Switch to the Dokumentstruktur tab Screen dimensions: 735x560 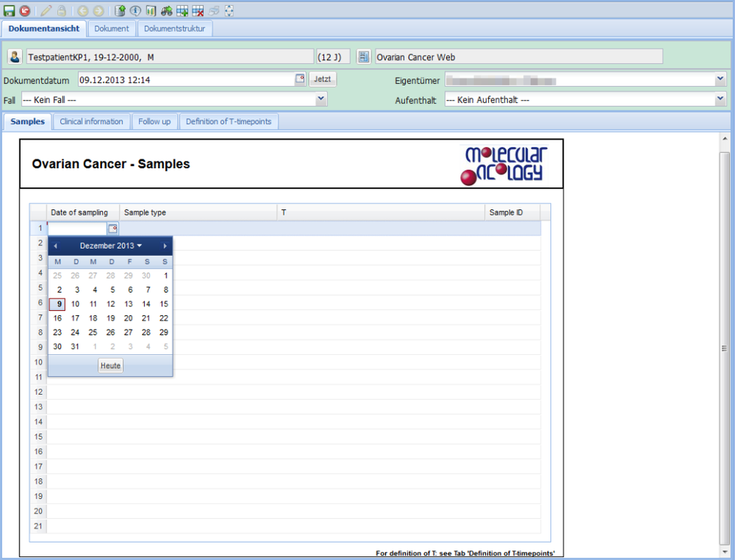tap(175, 29)
